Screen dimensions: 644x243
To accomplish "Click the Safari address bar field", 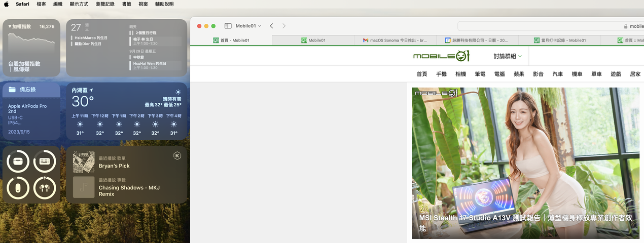I will pyautogui.click(x=551, y=26).
